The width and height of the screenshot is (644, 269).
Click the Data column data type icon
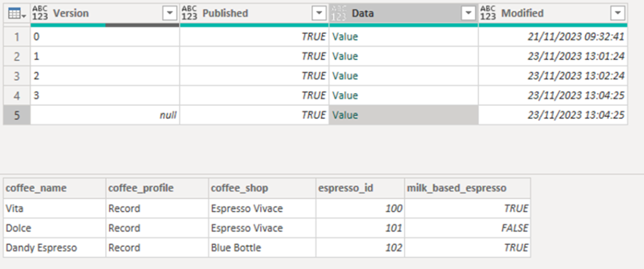[x=339, y=14]
